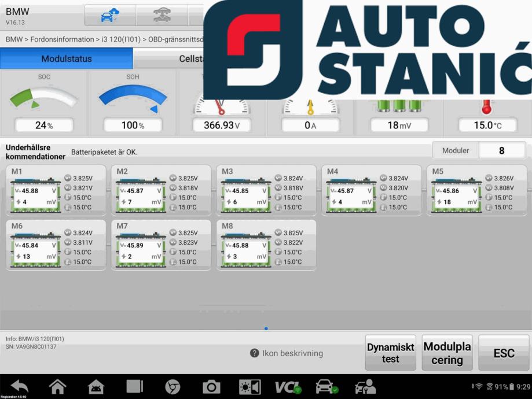The height and width of the screenshot is (399, 532).
Task: Tap the 15.0 °C pack temperature value
Action: (x=487, y=125)
